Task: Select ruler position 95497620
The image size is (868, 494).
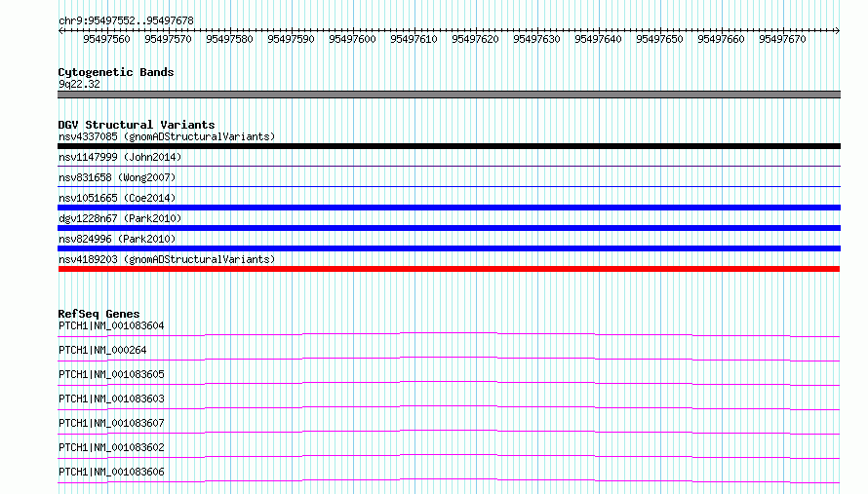Action: [475, 39]
